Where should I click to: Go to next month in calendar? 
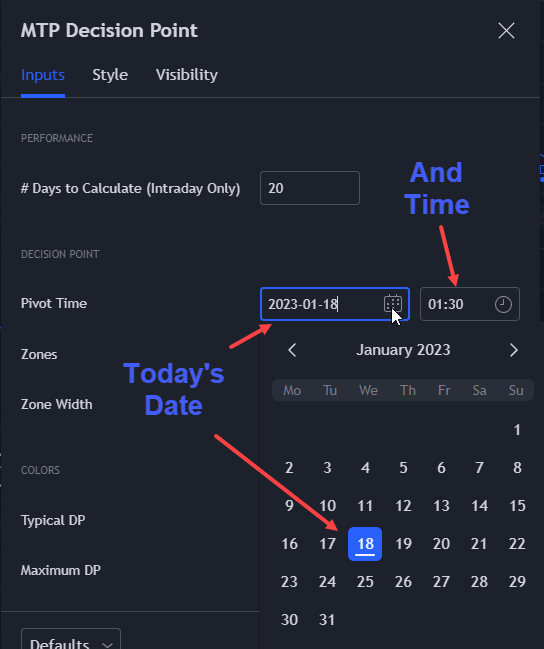514,350
